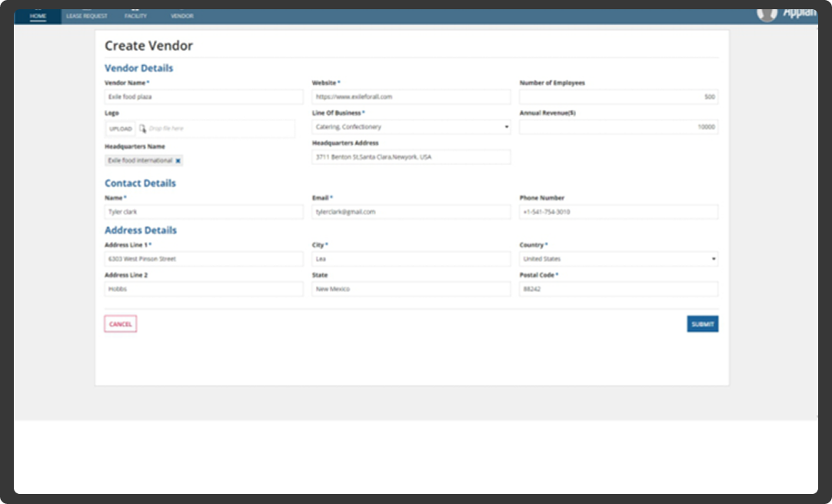This screenshot has width=832, height=504.
Task: Select the Postal Code field
Action: pyautogui.click(x=618, y=289)
